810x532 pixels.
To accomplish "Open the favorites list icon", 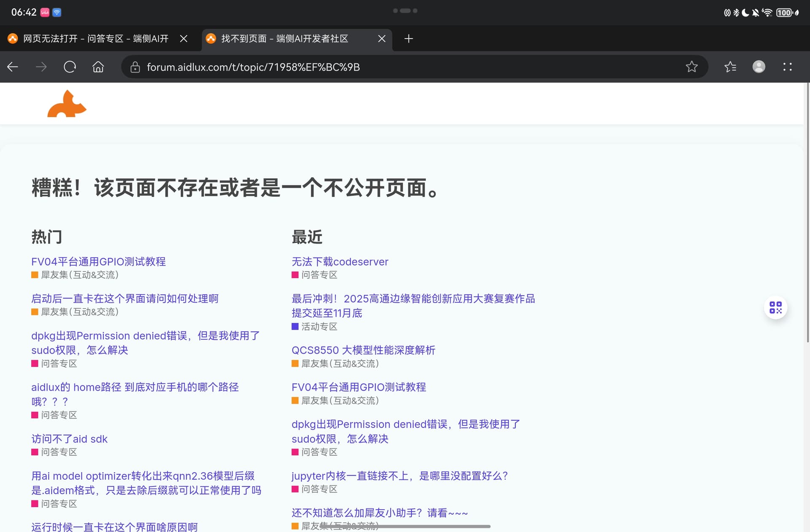I will click(730, 67).
